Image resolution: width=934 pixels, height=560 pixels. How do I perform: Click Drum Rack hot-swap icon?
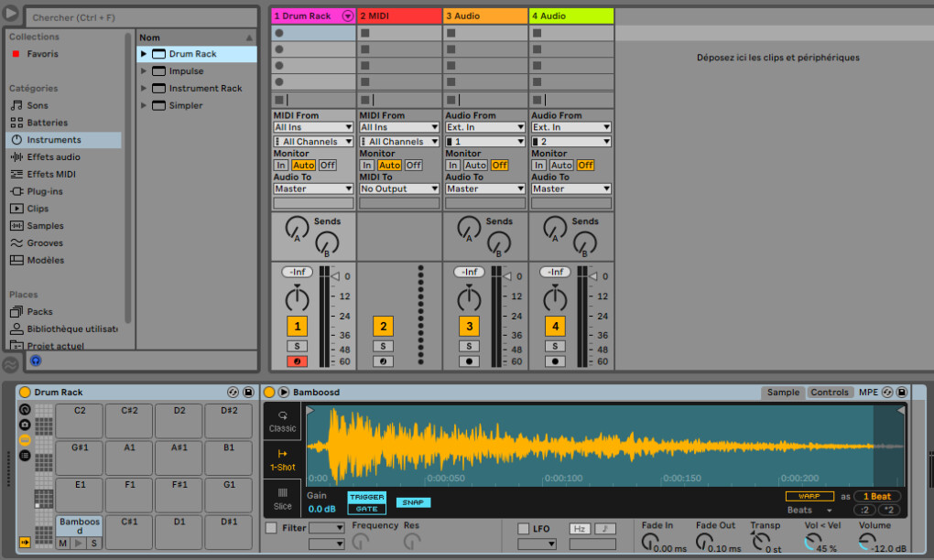point(233,393)
